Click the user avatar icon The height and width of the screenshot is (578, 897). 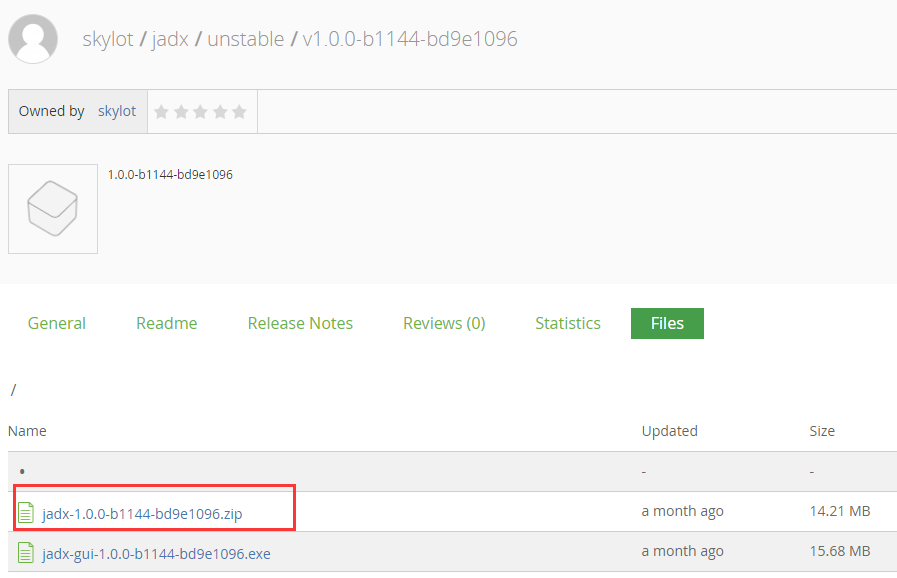[x=33, y=38]
